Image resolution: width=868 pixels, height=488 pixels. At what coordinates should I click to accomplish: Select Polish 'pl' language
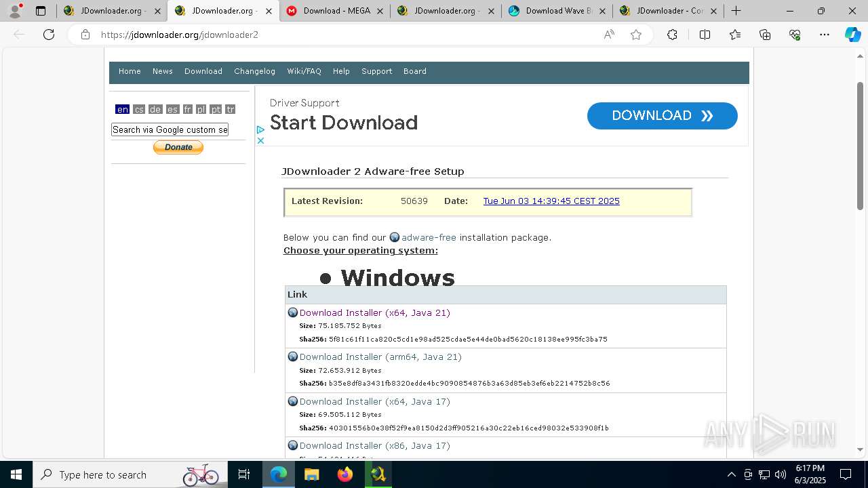coord(201,109)
